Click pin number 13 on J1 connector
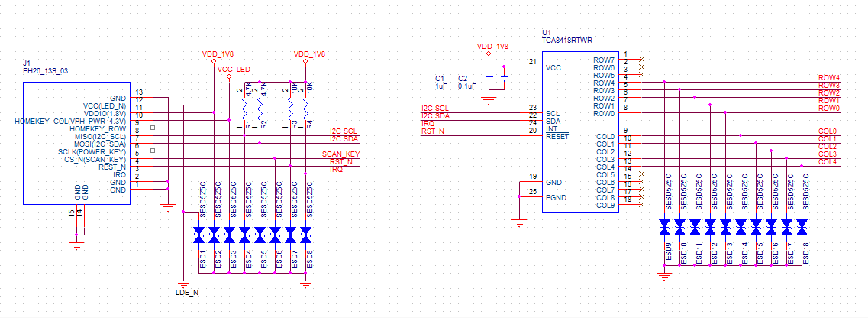 (x=139, y=92)
